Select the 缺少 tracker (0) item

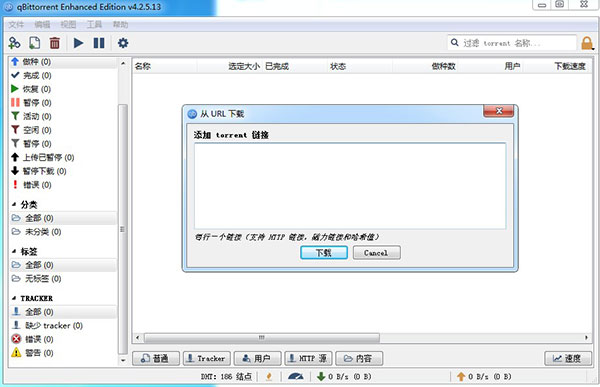click(63, 326)
